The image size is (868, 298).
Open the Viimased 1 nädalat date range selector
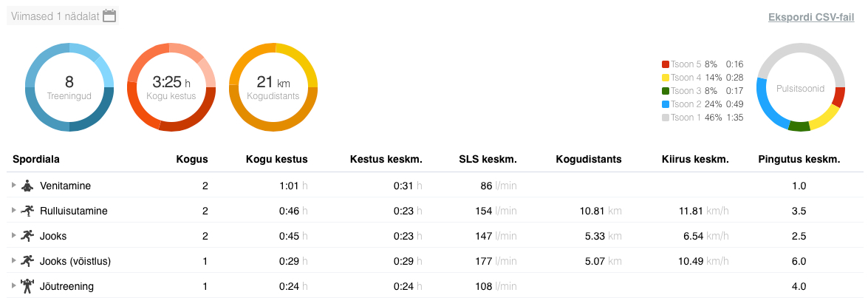(55, 16)
